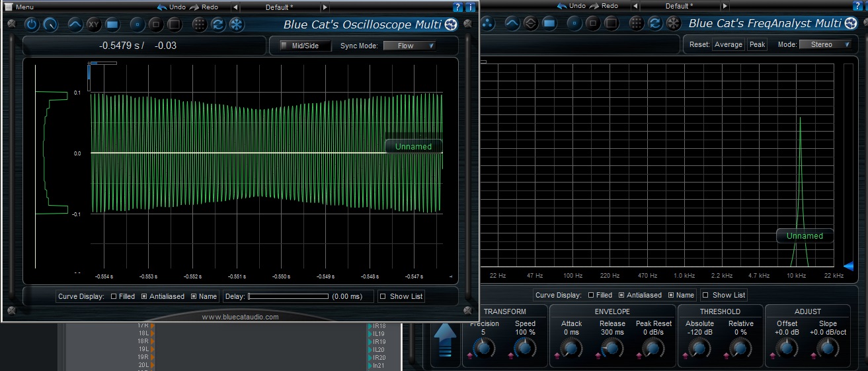Click the Unnamed curve label in FreqAnalyst
Screen dimensions: 868x371
tap(805, 235)
